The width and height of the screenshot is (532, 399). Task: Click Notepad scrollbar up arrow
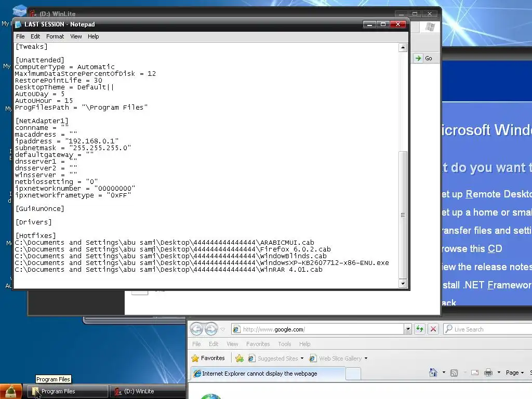point(403,47)
